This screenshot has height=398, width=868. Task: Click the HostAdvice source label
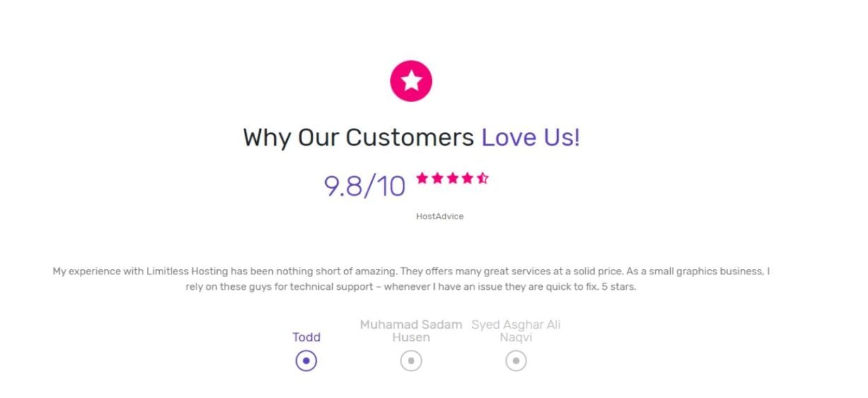pyautogui.click(x=440, y=216)
